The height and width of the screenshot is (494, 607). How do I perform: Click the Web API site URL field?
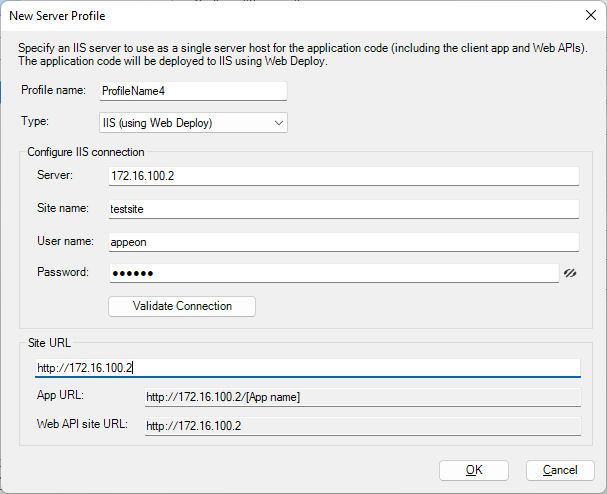[x=361, y=426]
